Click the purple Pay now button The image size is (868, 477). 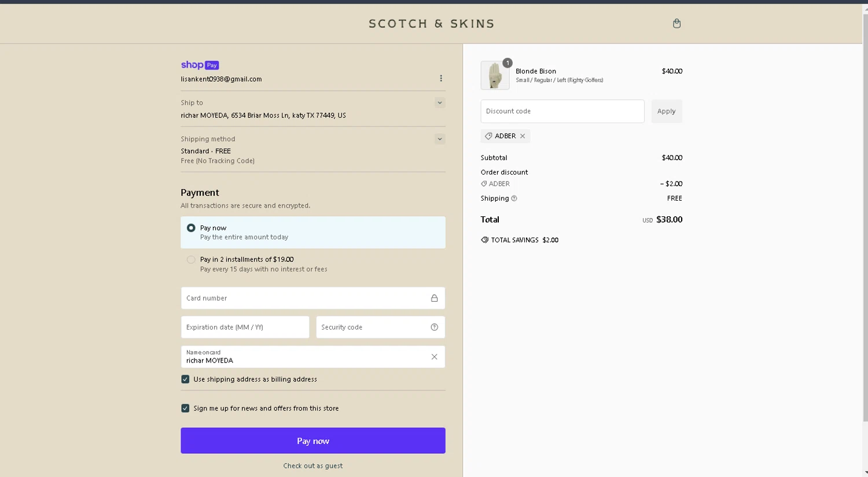point(313,441)
